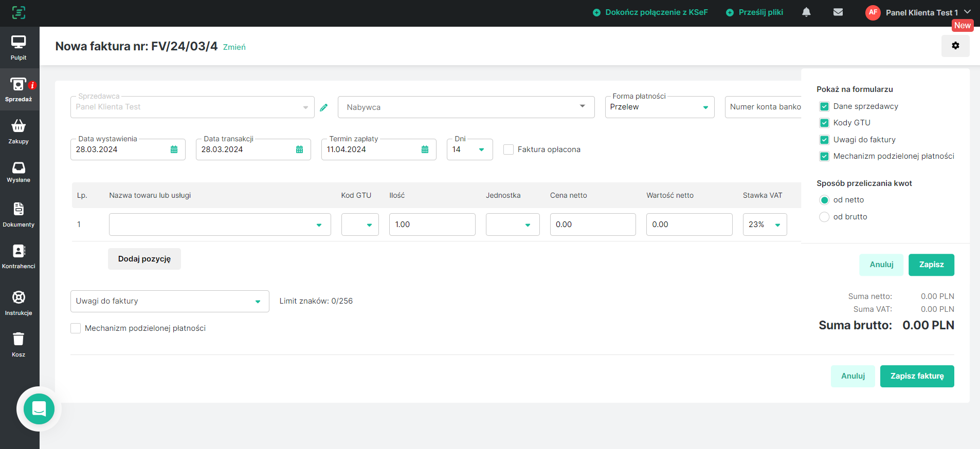This screenshot has height=449, width=980.
Task: Open Kosz trash in sidebar
Action: (19, 344)
